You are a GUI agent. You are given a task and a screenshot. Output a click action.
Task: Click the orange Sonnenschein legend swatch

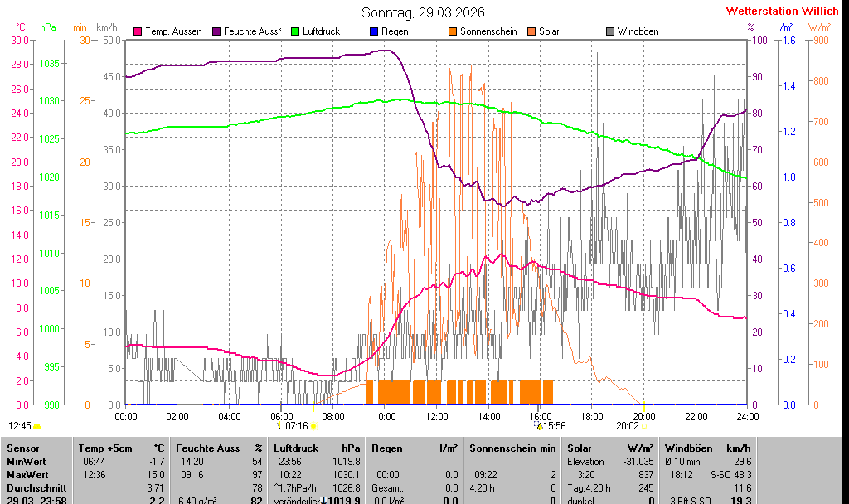coord(453,31)
